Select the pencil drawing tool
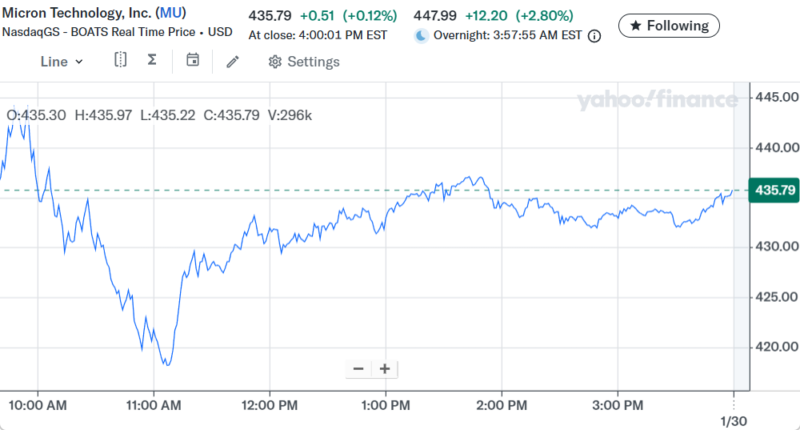 (x=233, y=62)
